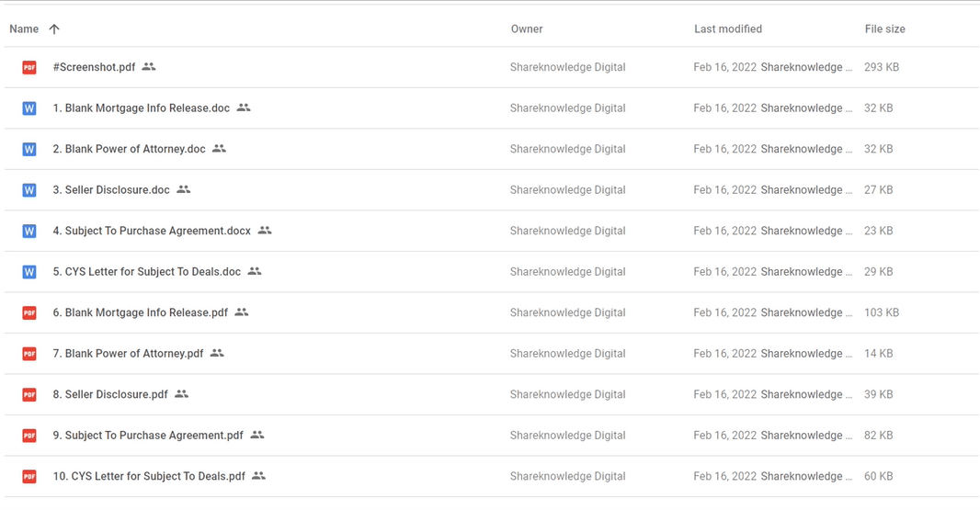
Task: Click the shared icon next to 10. CYS Letter PDF
Action: tap(258, 476)
